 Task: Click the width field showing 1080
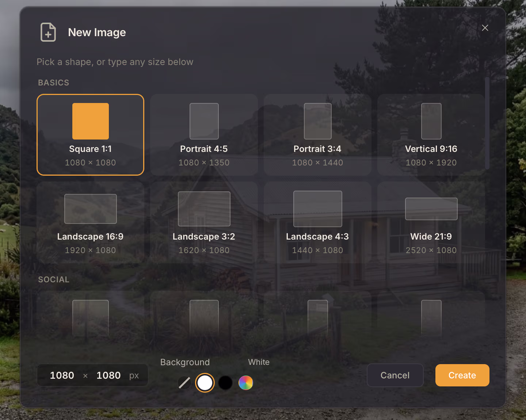[x=62, y=375]
